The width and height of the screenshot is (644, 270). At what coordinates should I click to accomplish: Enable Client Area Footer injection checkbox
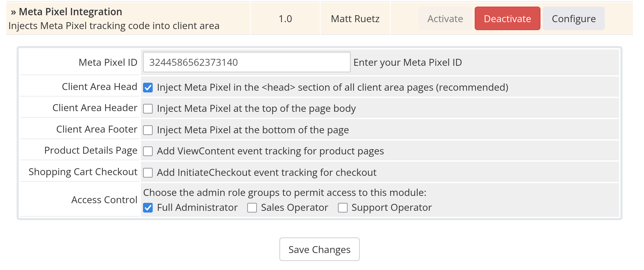point(148,130)
